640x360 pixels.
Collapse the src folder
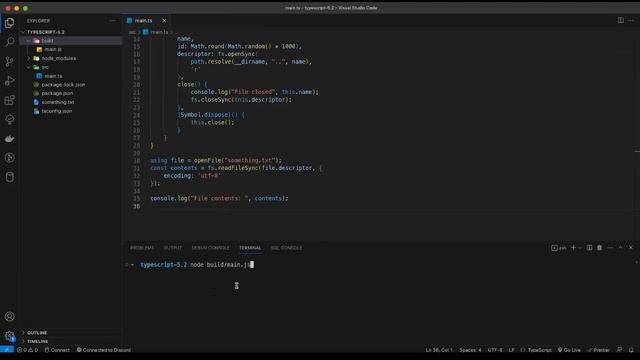pos(29,67)
